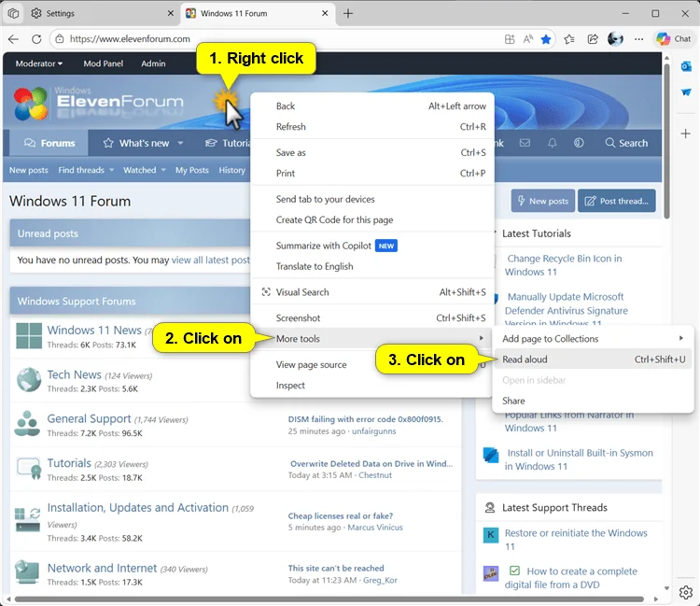700x606 pixels.
Task: Click the vertical page scrollbar
Action: pos(667,141)
